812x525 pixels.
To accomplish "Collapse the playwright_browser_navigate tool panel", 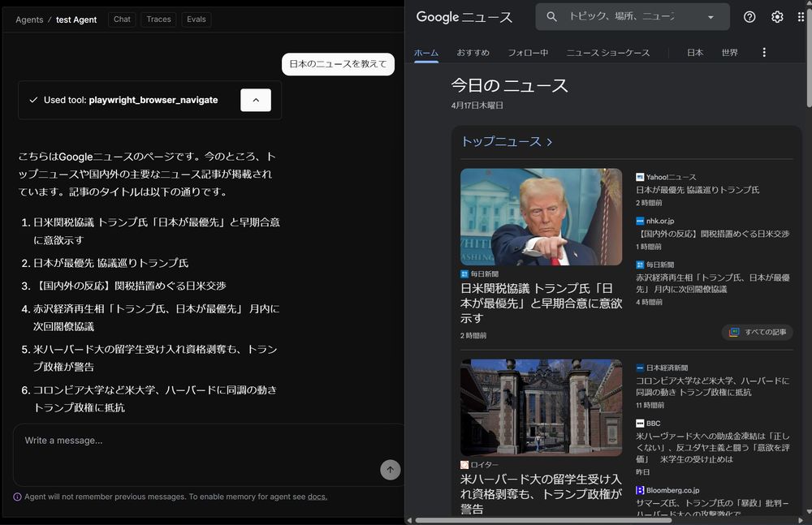I will (256, 100).
